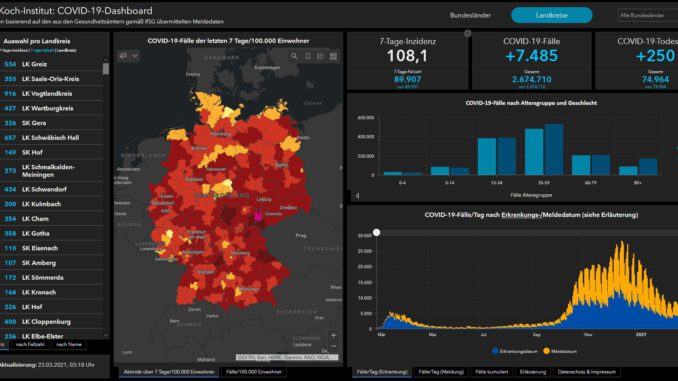Screen dimensions: 678x381
Task: Select LK Saale-Orla-Kreis entry
Action: (x=51, y=79)
